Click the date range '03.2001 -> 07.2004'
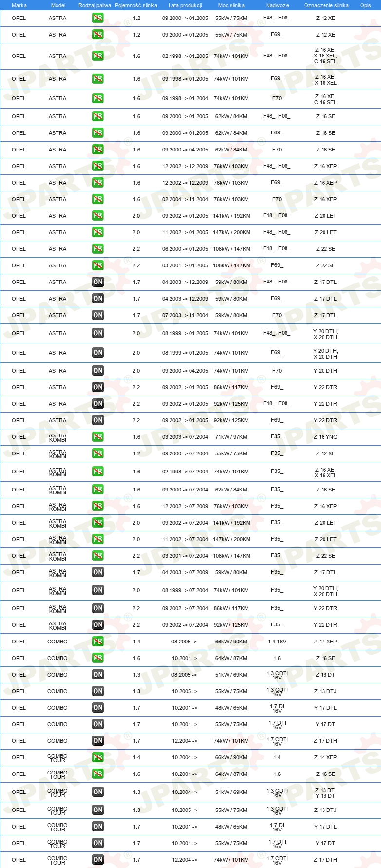381x868 pixels. point(185,556)
